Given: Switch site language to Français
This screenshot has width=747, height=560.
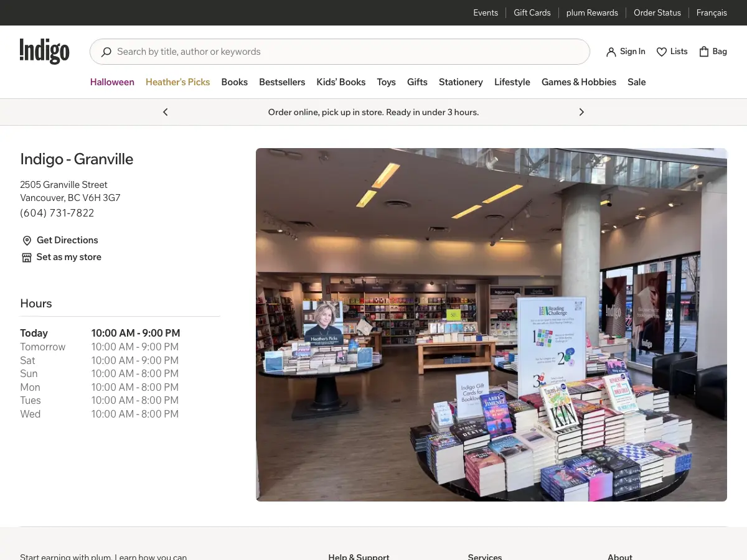Looking at the screenshot, I should click(x=712, y=12).
